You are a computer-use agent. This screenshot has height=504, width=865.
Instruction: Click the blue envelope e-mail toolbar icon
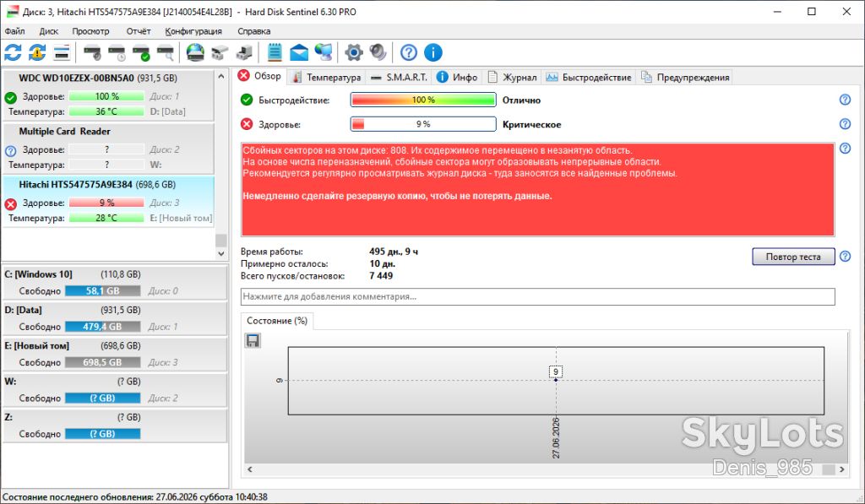[299, 53]
